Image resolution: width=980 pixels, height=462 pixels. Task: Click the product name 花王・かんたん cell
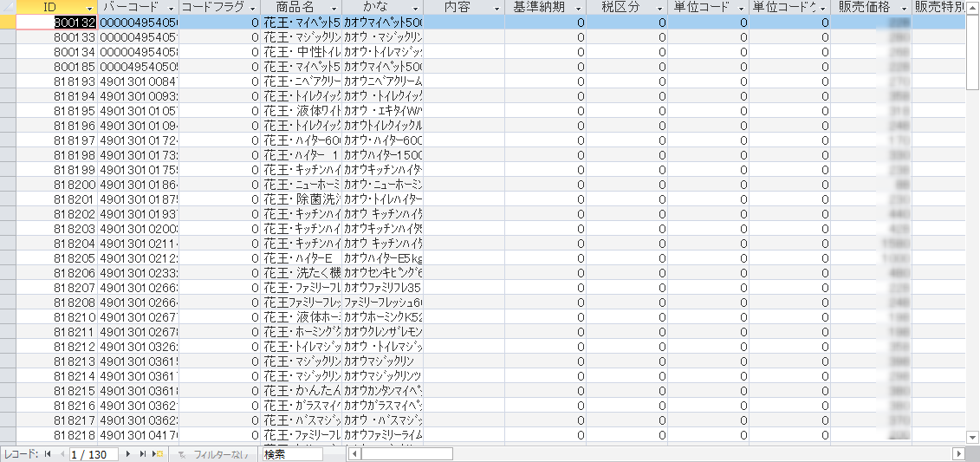click(302, 391)
